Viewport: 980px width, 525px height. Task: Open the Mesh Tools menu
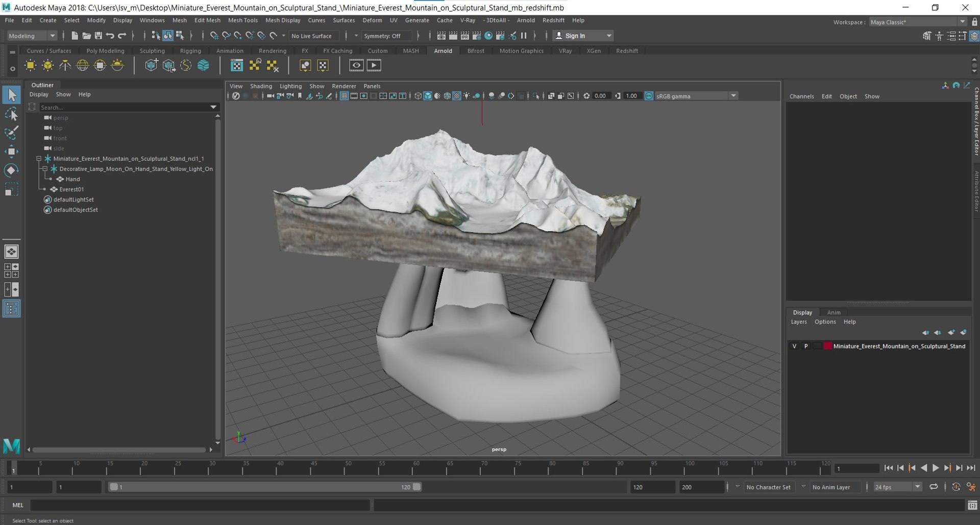242,20
